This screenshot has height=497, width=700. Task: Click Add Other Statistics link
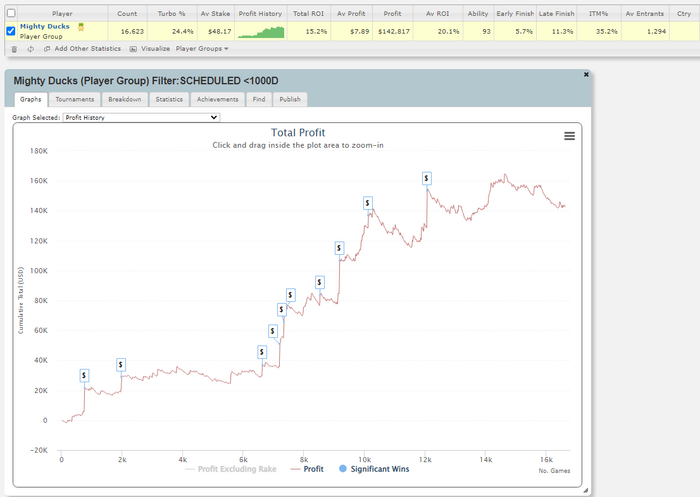(88, 49)
